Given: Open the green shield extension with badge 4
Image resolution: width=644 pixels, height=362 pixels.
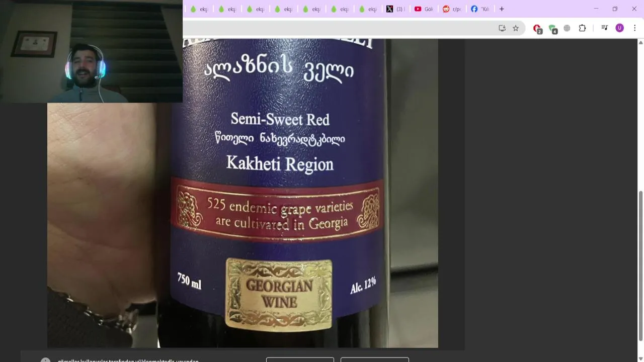Looking at the screenshot, I should click(552, 29).
